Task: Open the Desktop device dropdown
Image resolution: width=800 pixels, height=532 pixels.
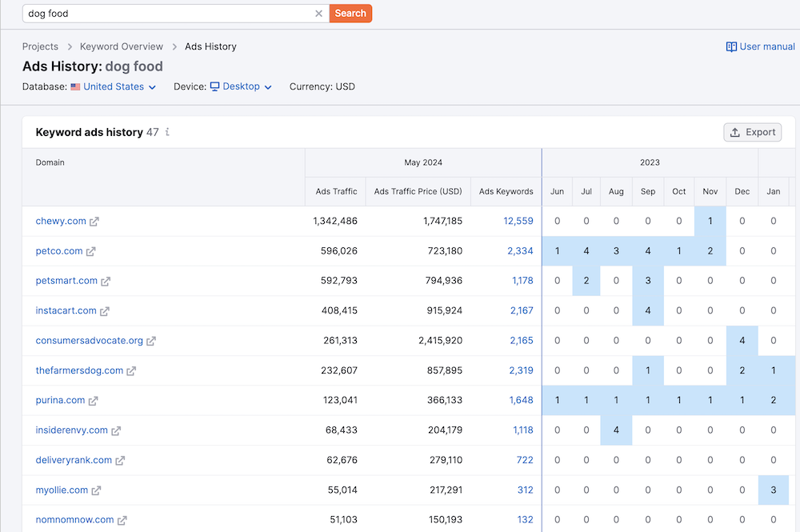Action: (x=241, y=86)
